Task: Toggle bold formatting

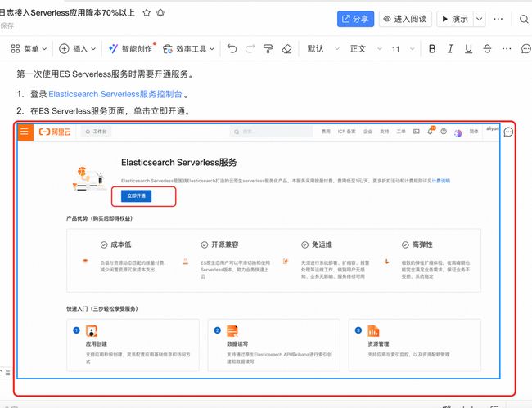Action: (432, 49)
